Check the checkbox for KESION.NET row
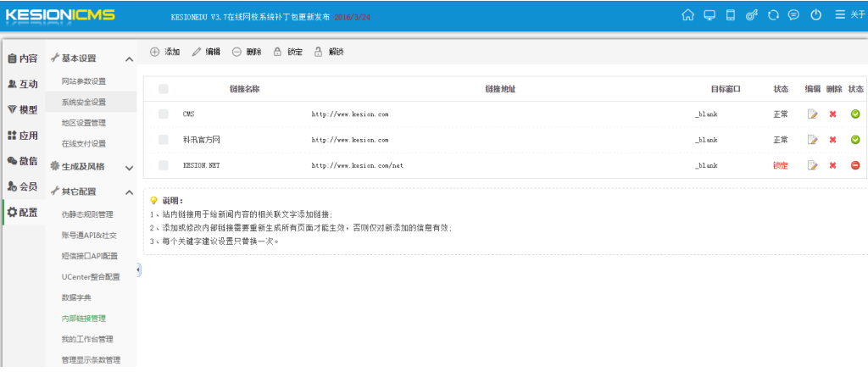 tap(164, 165)
